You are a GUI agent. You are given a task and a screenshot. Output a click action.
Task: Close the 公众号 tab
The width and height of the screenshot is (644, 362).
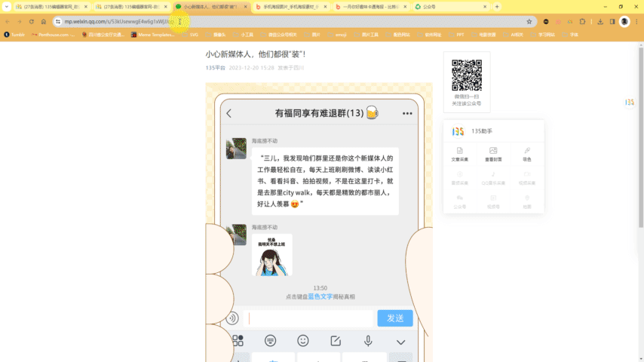click(485, 7)
